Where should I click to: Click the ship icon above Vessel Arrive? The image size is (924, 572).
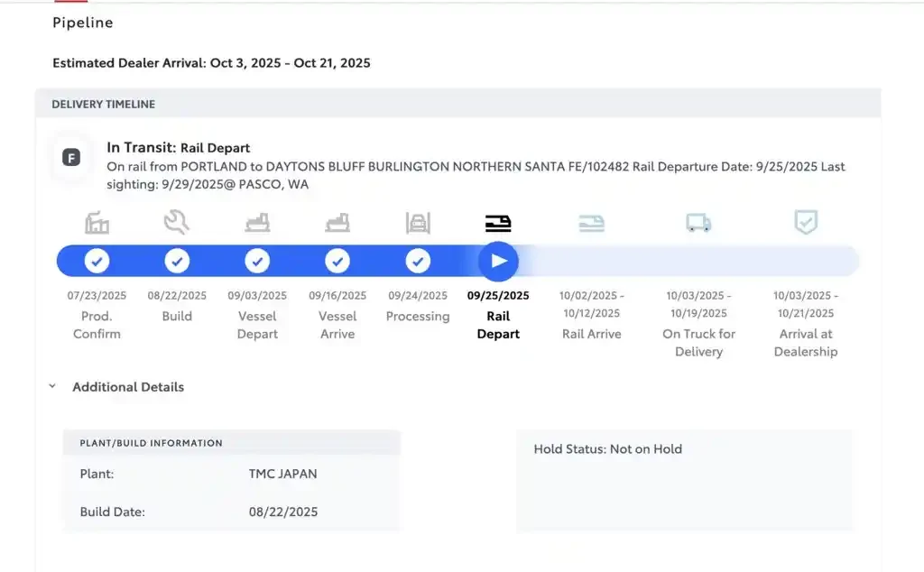[337, 222]
